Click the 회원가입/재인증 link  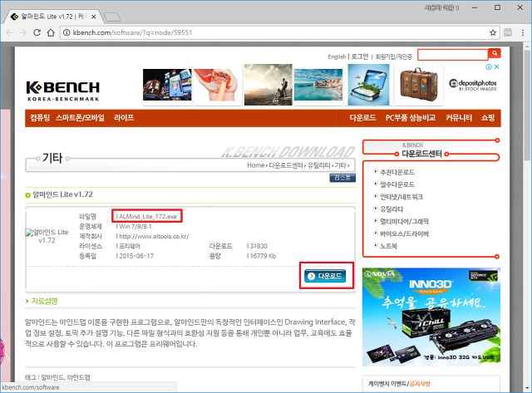393,56
